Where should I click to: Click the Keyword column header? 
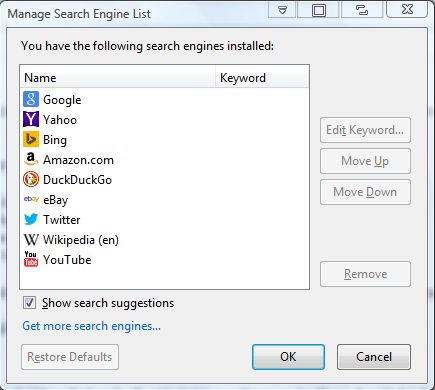262,78
